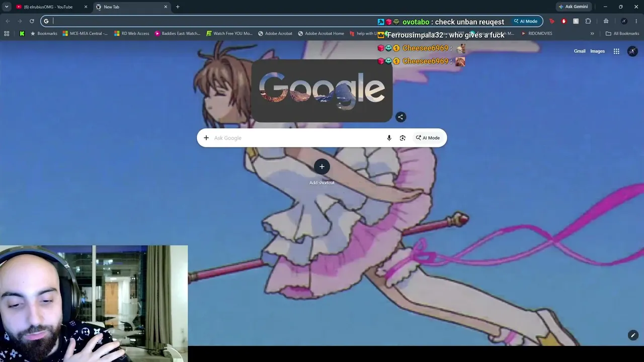Image resolution: width=644 pixels, height=362 pixels.
Task: Open the Google apps grid launcher
Action: (616, 51)
